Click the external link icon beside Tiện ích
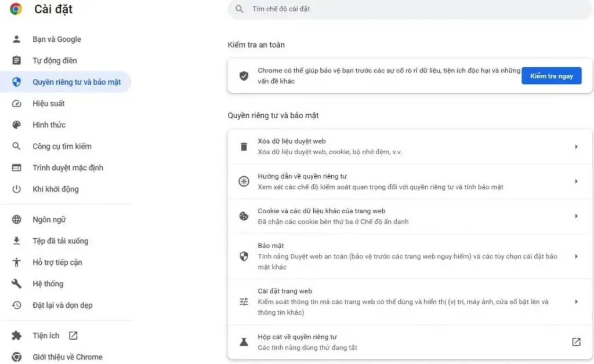594x364 pixels. (x=73, y=336)
